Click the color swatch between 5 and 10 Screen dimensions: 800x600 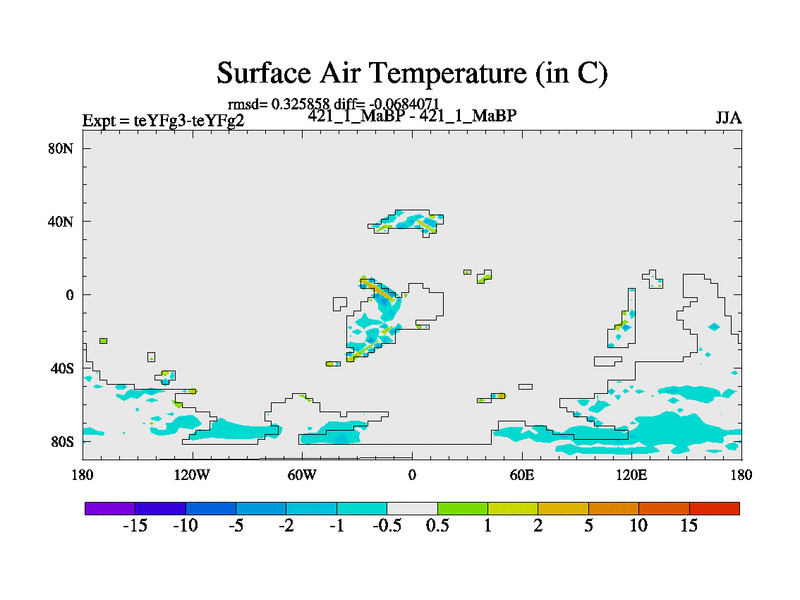[x=613, y=508]
